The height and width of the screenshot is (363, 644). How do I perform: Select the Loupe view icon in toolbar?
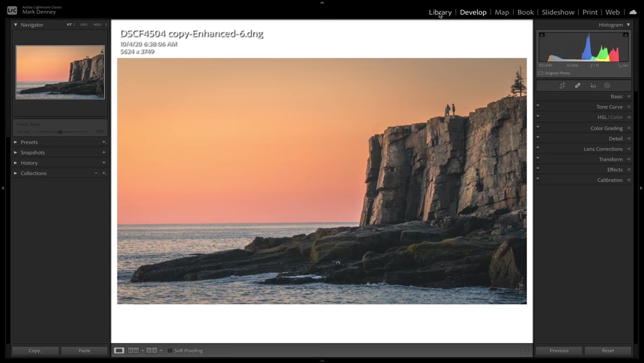click(119, 351)
